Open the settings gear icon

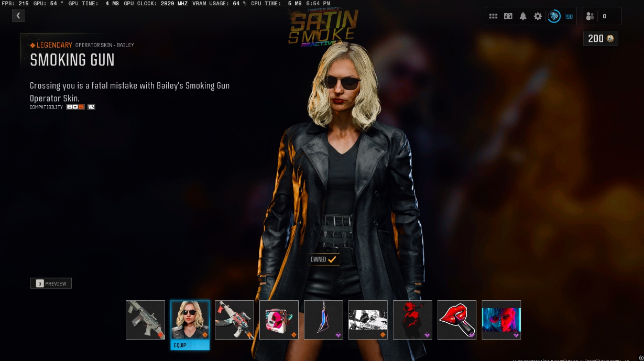click(x=537, y=16)
